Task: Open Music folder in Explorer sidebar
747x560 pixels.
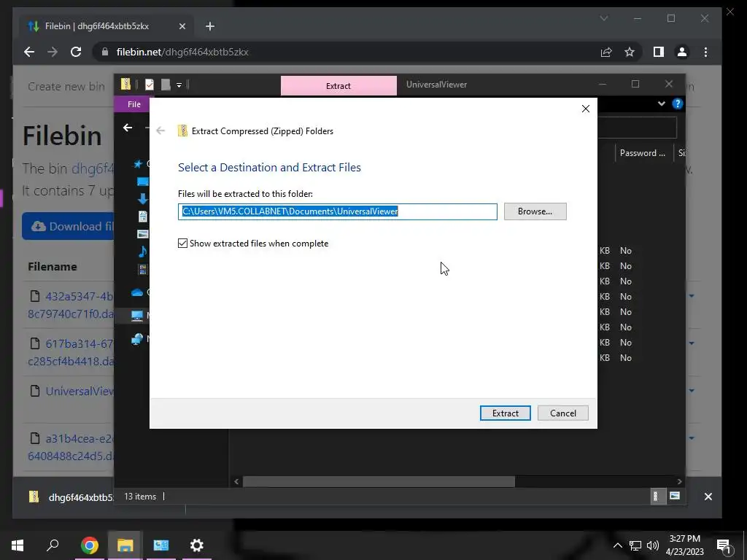Action: click(x=142, y=251)
